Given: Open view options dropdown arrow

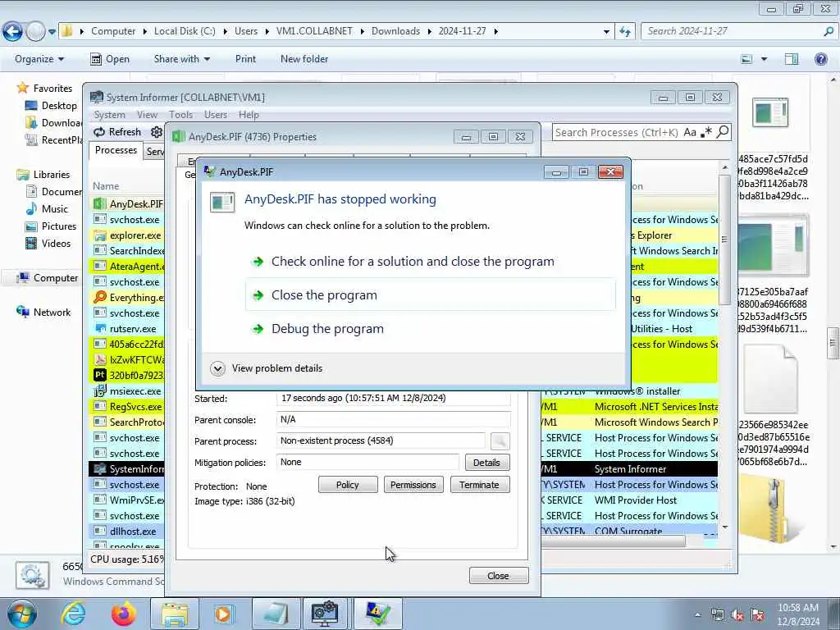Looking at the screenshot, I should (x=764, y=59).
